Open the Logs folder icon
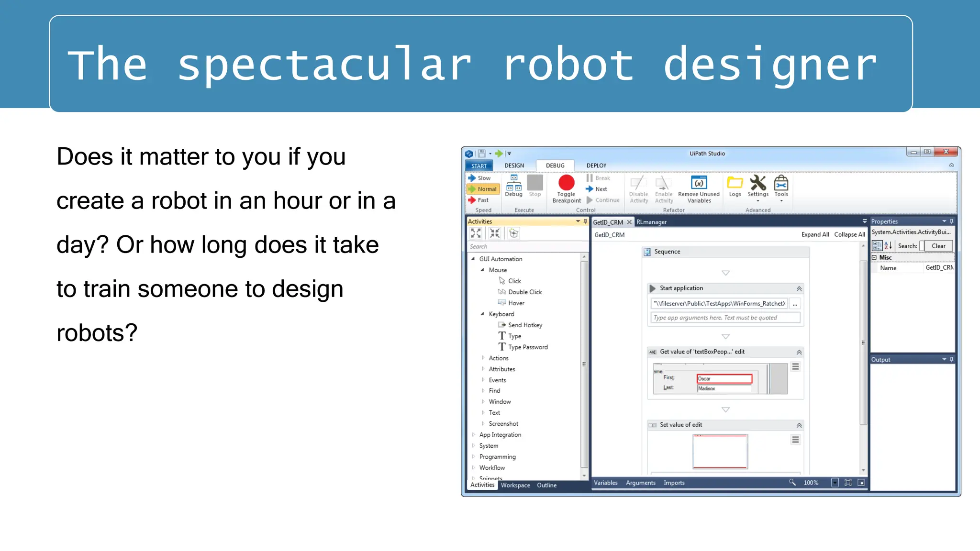 (735, 183)
